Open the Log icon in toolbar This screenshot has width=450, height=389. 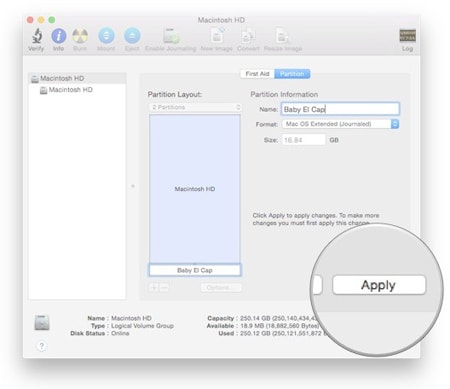click(x=407, y=36)
